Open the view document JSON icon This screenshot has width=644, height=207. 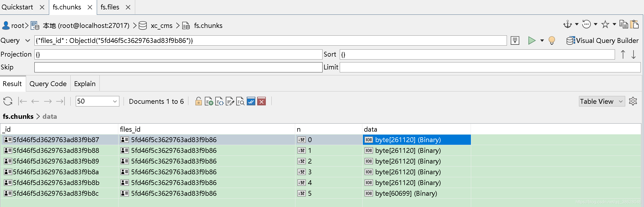(x=219, y=101)
